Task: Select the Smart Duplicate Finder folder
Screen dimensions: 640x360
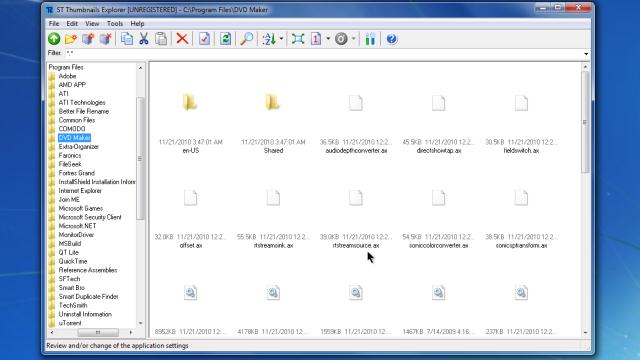Action: pyautogui.click(x=89, y=297)
